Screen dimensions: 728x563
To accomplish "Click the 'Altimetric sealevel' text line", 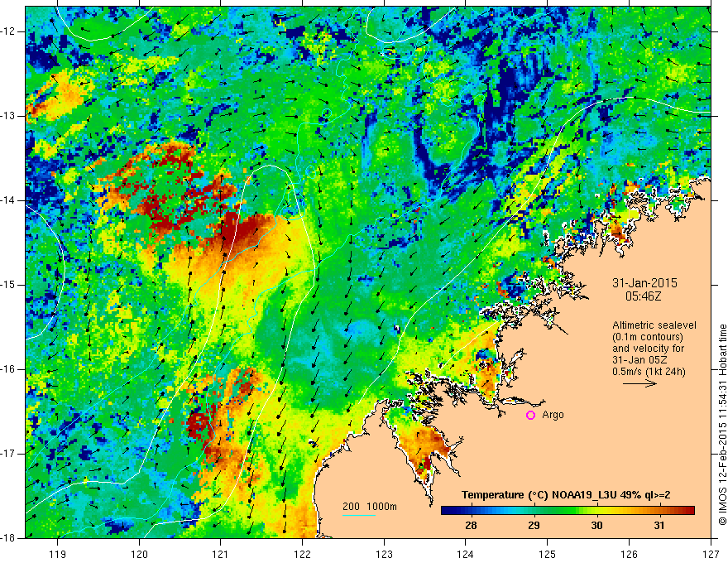I will (654, 325).
